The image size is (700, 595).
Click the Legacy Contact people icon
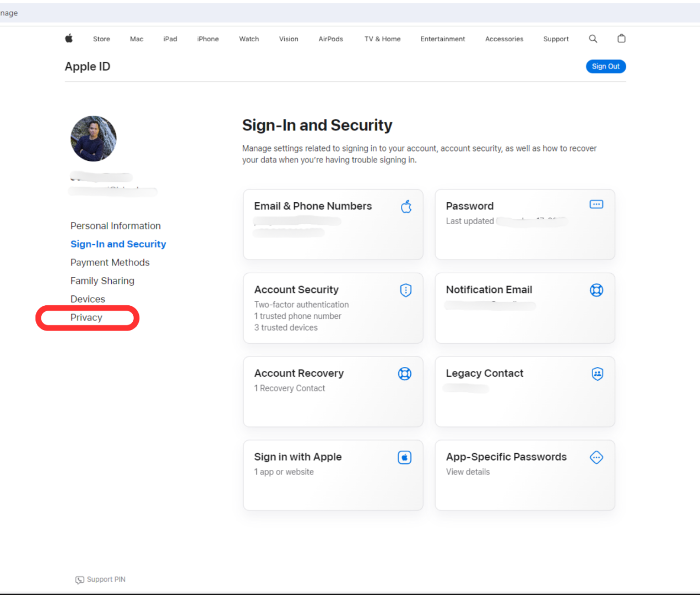[597, 374]
